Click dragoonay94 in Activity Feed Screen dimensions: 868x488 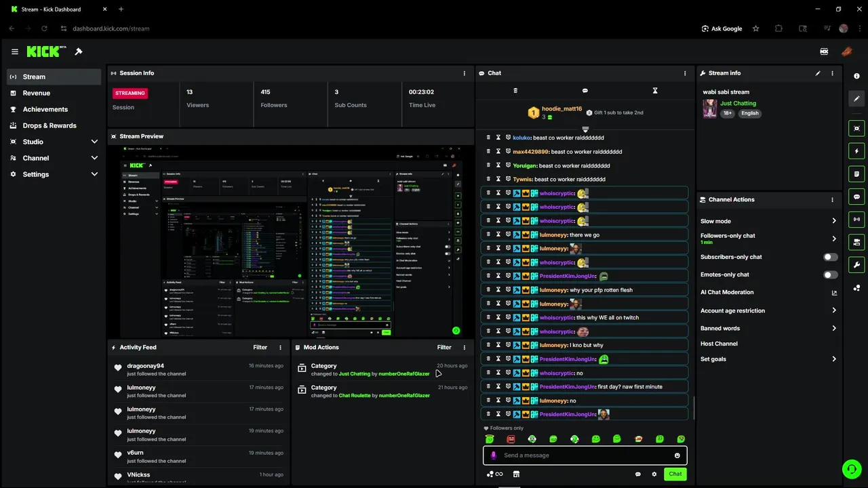point(146,366)
